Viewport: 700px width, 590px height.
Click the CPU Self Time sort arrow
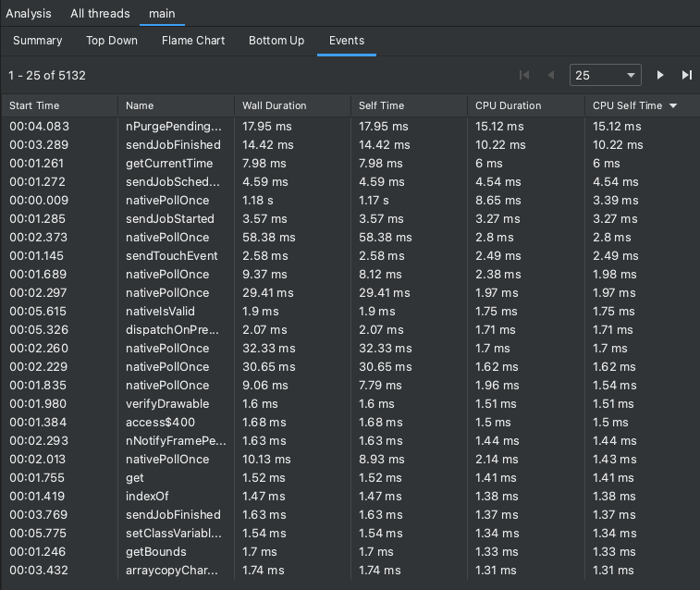(673, 106)
